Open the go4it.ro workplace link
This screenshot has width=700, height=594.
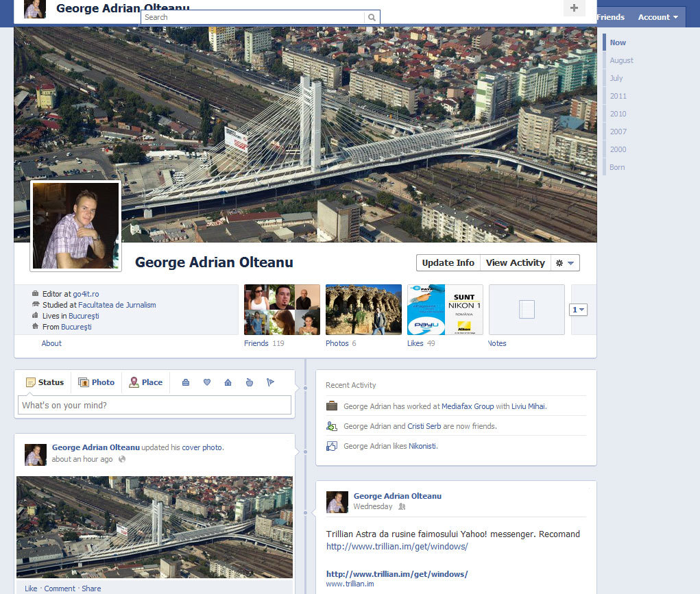tap(86, 294)
